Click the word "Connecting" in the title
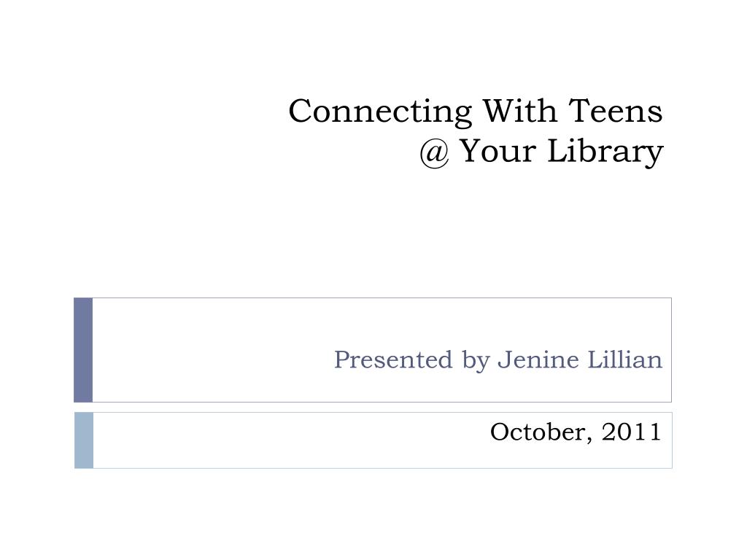 (x=380, y=112)
